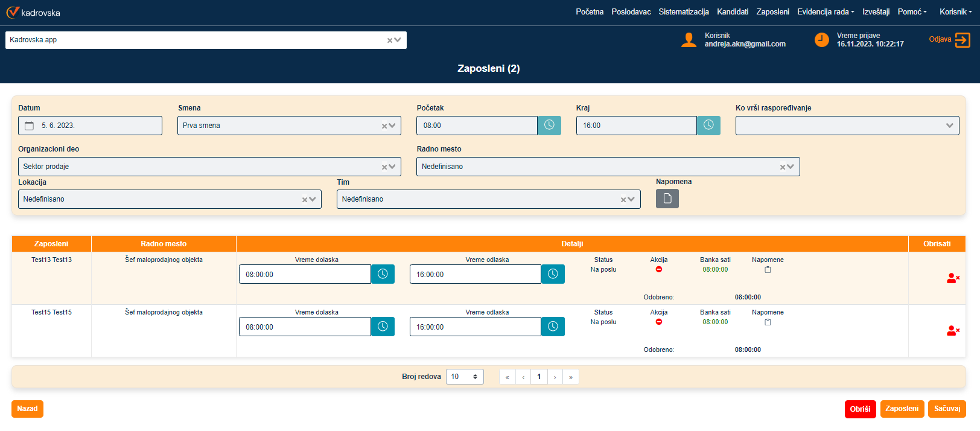Image resolution: width=980 pixels, height=431 pixels.
Task: Open the Evidencija rada menu
Action: coord(825,12)
